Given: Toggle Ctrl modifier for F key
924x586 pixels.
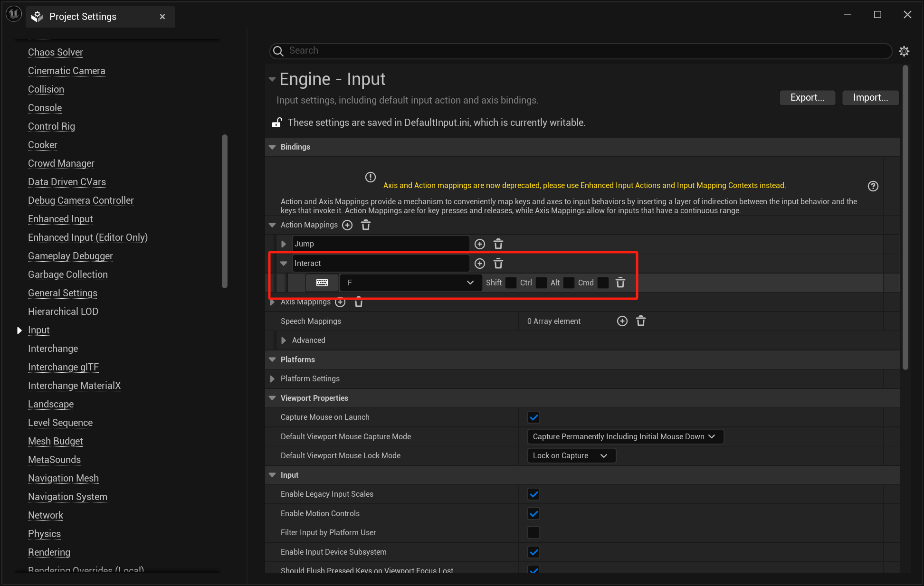Looking at the screenshot, I should point(541,283).
